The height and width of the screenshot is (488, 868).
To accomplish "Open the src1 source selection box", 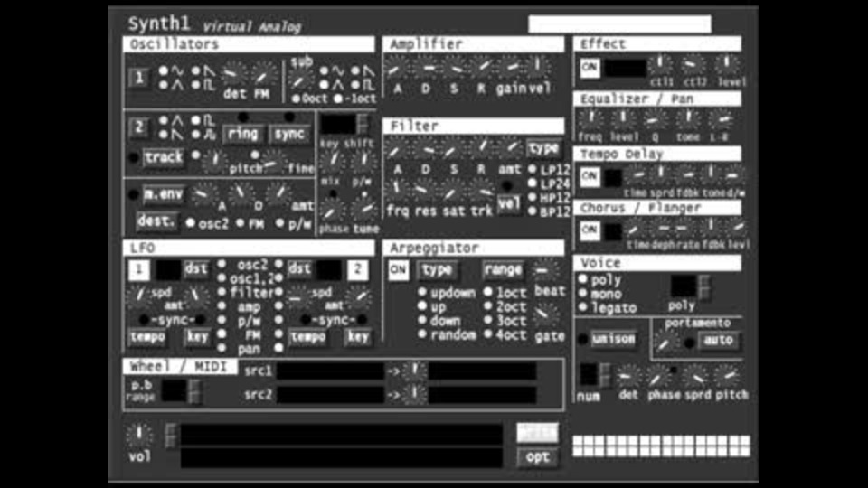I will coord(331,371).
